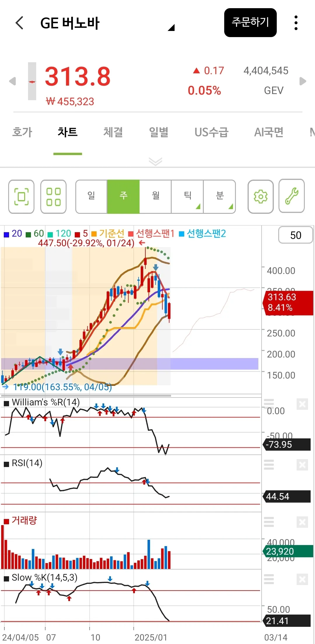Image resolution: width=315 pixels, height=644 pixels.
Task: Reorder handle for the RSI panel
Action: 269,464
